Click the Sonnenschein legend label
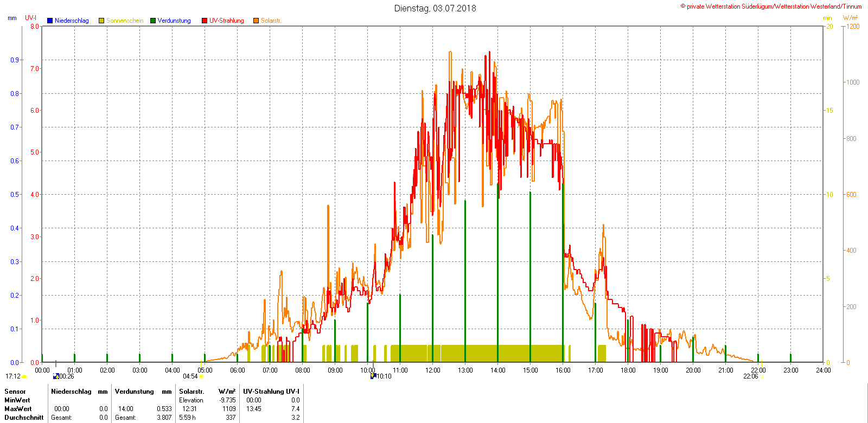This screenshot has height=423, width=868. click(x=125, y=21)
